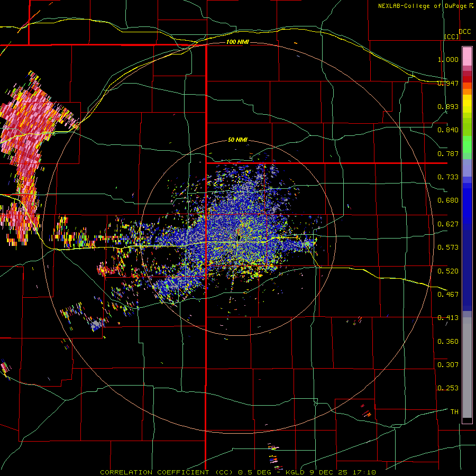Click the TH threshold label
This screenshot has height=476, width=476.
pyautogui.click(x=454, y=412)
